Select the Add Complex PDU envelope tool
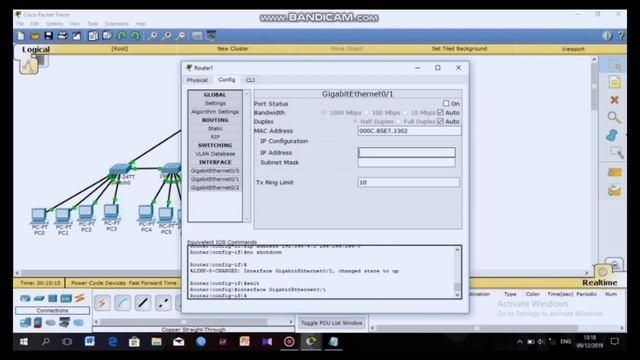 (614, 191)
